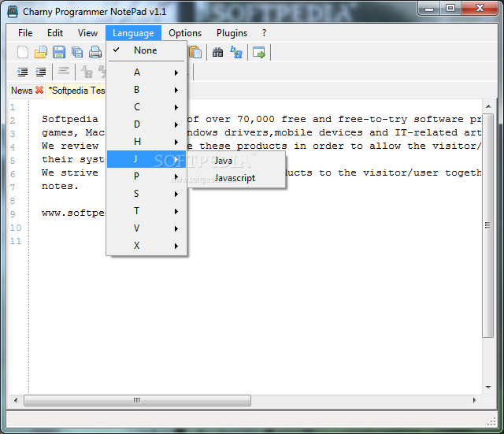
Task: Open Find using binoculars icon
Action: 217,52
